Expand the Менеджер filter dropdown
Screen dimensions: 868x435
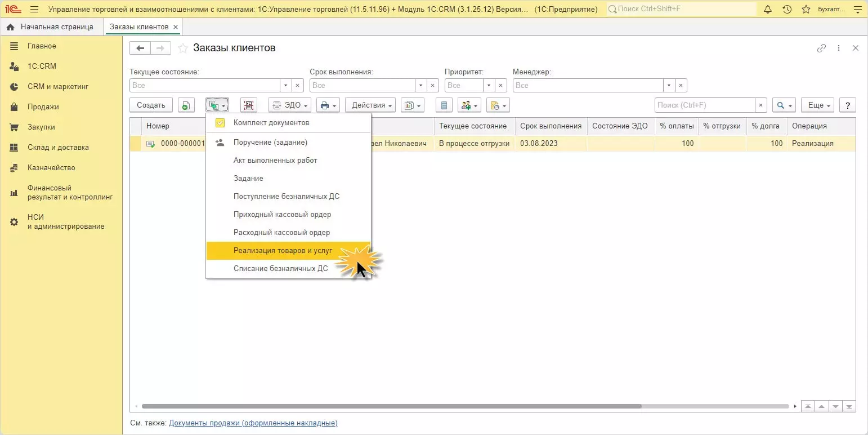coord(669,86)
